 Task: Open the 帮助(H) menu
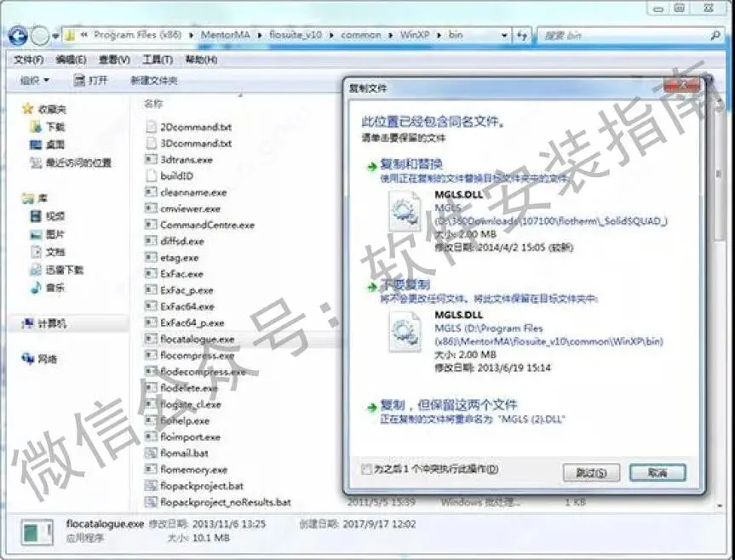pos(202,60)
